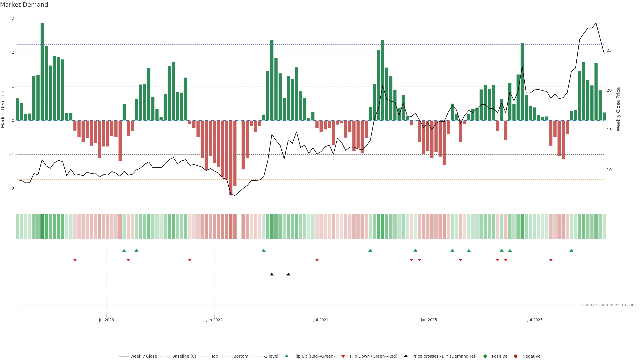
Task: Click the red Flip Down legend triangle
Action: (x=343, y=356)
